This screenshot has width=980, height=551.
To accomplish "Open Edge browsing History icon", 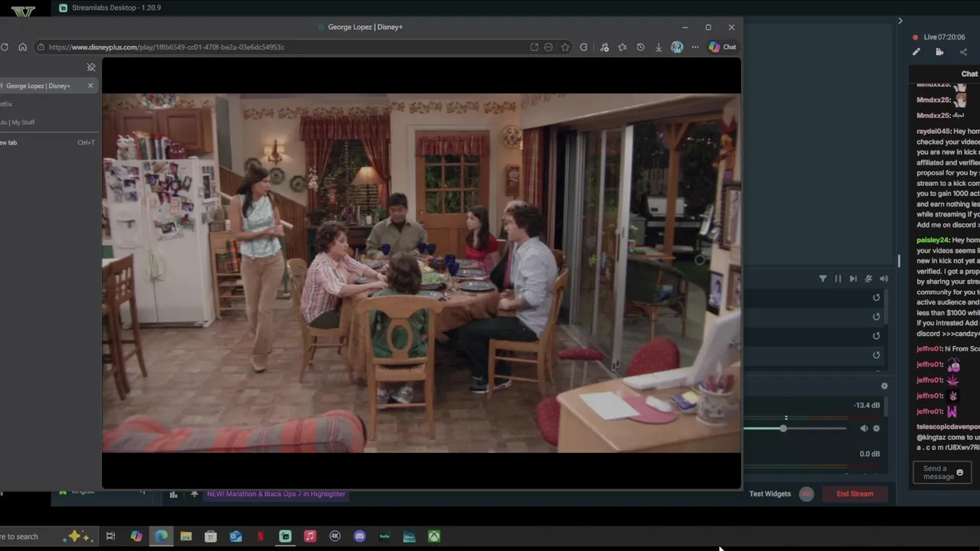I will coord(640,47).
